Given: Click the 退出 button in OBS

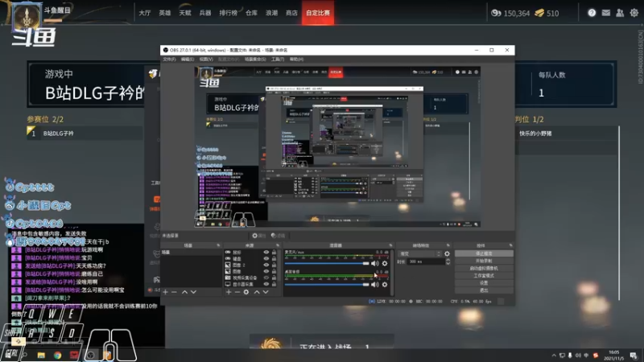Looking at the screenshot, I should (x=484, y=290).
